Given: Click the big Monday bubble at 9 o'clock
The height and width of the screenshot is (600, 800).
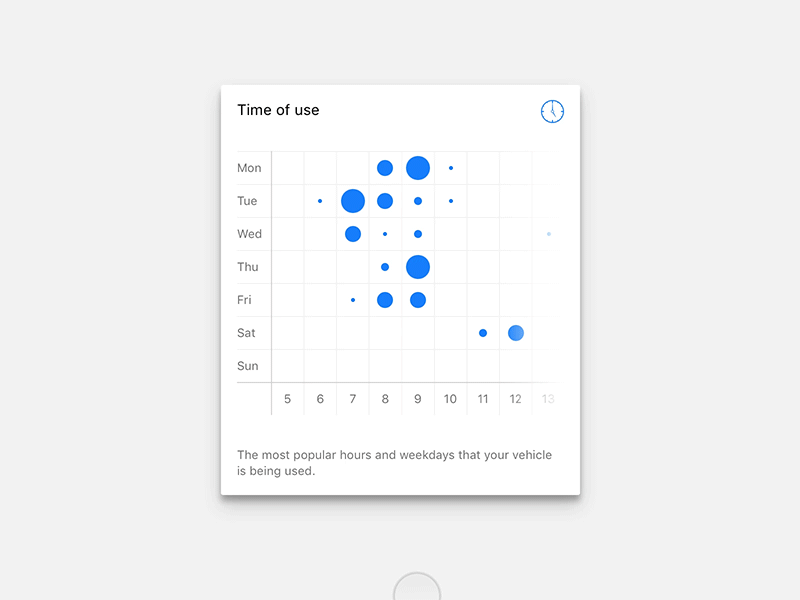Looking at the screenshot, I should click(x=417, y=167).
